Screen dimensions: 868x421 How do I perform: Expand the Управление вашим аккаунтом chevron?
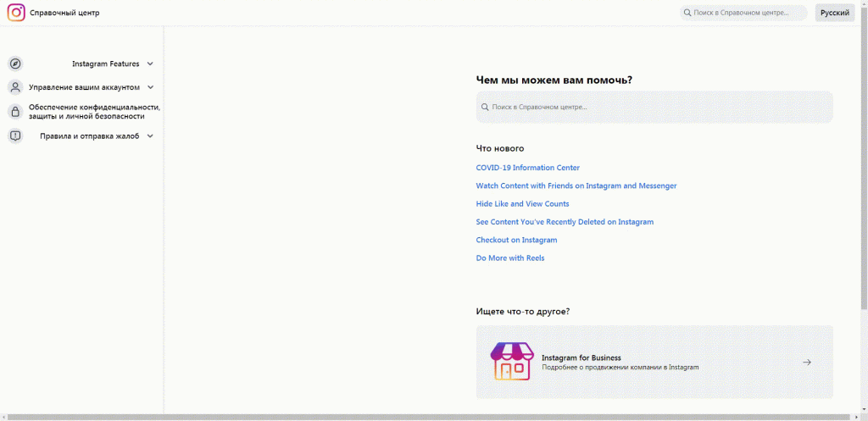point(150,87)
